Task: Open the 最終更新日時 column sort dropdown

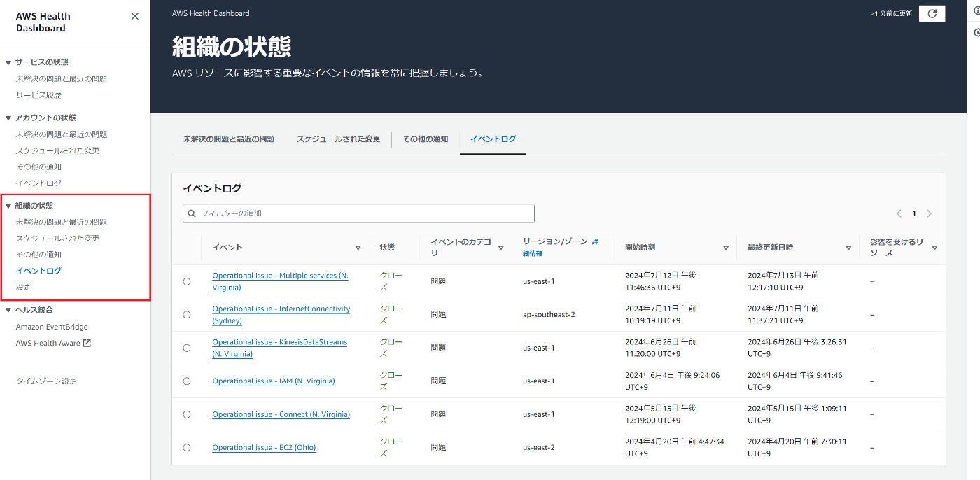Action: pos(848,248)
